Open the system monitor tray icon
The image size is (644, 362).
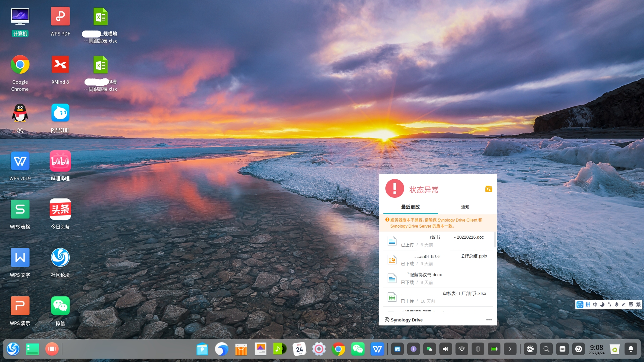click(530, 349)
